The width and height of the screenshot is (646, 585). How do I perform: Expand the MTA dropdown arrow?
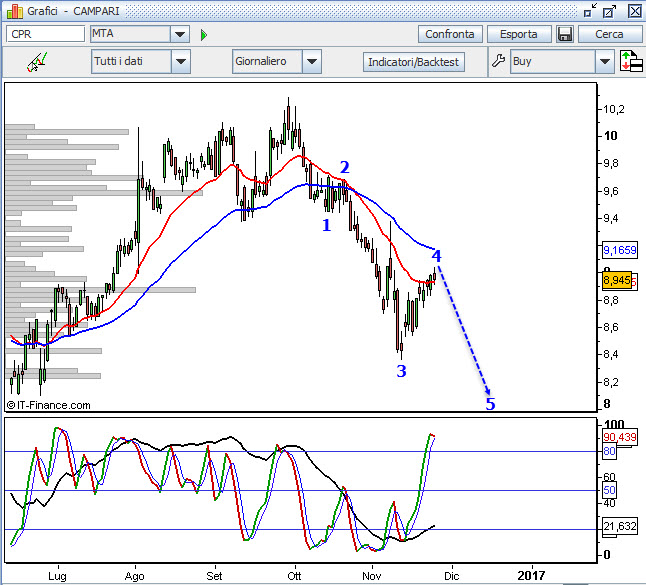click(x=180, y=34)
